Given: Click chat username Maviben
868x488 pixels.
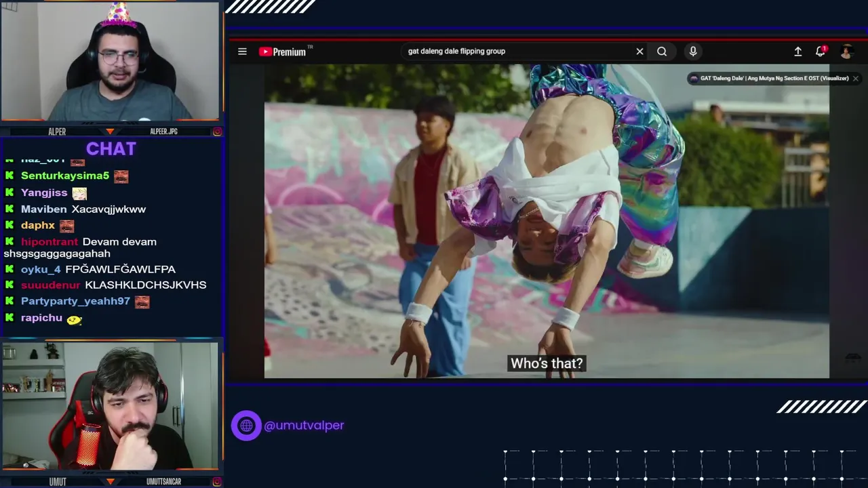Looking at the screenshot, I should [x=43, y=209].
